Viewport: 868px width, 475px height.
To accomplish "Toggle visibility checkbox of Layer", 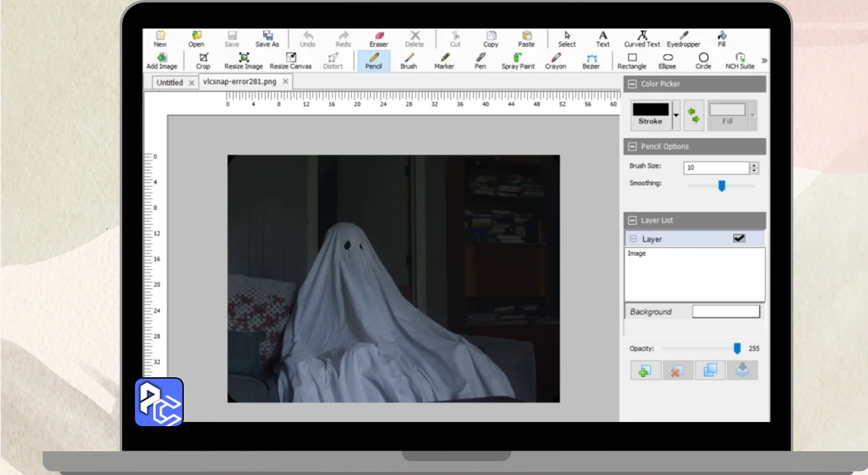I will 738,239.
